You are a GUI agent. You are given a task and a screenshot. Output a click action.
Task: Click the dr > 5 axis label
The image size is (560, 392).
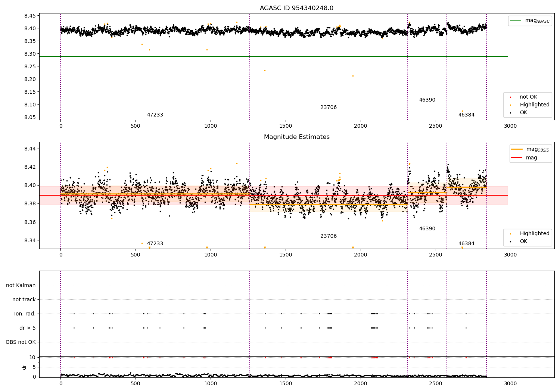(28, 328)
